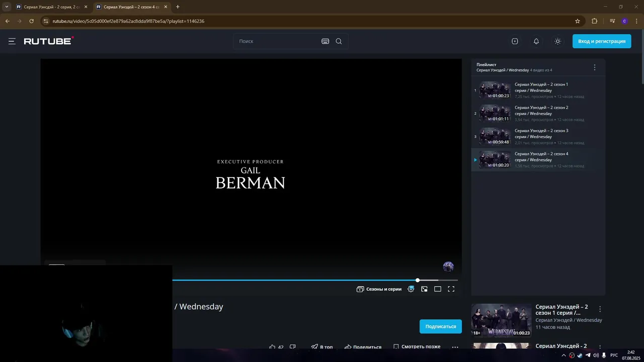The image size is (644, 362).
Task: Open playlist three-dot options menu
Action: [x=594, y=67]
